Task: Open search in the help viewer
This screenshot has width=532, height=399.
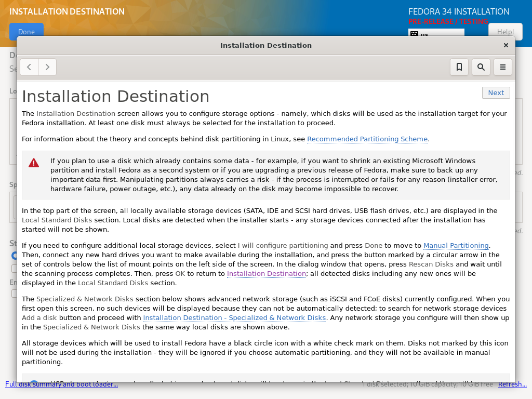Action: (x=481, y=67)
